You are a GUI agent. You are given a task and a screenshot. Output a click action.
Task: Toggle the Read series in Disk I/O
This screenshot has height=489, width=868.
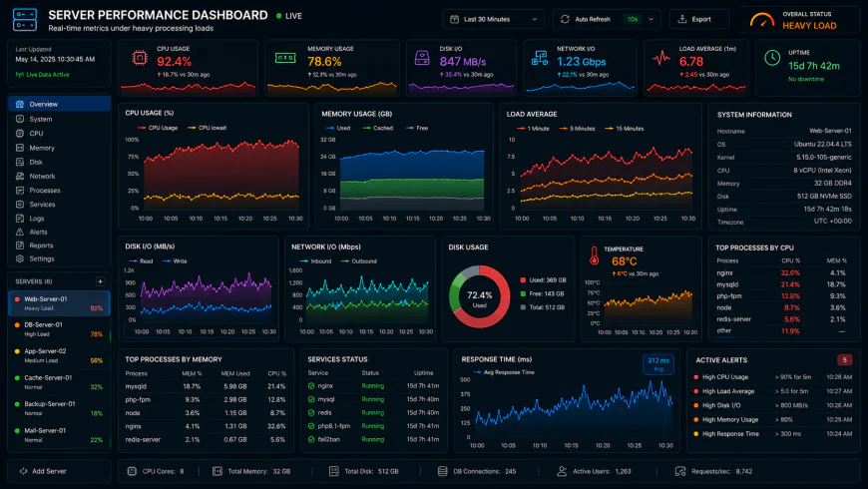[x=141, y=260]
